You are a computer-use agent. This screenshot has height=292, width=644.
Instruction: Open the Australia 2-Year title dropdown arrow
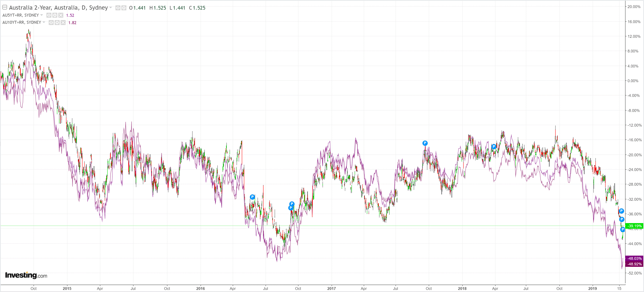pyautogui.click(x=111, y=8)
